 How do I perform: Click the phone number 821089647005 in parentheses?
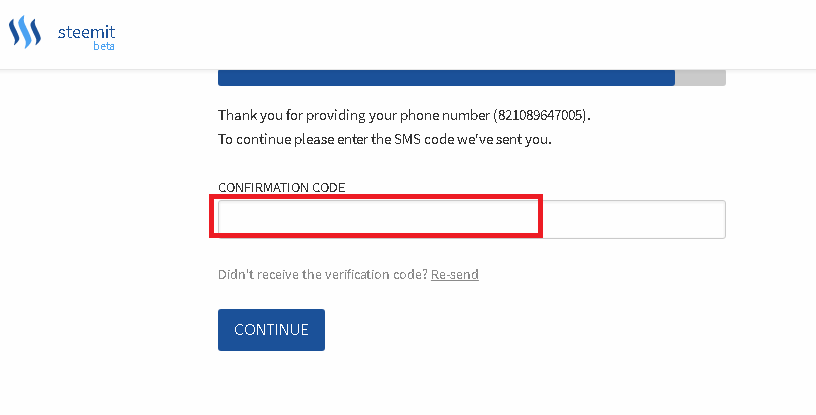[x=540, y=115]
